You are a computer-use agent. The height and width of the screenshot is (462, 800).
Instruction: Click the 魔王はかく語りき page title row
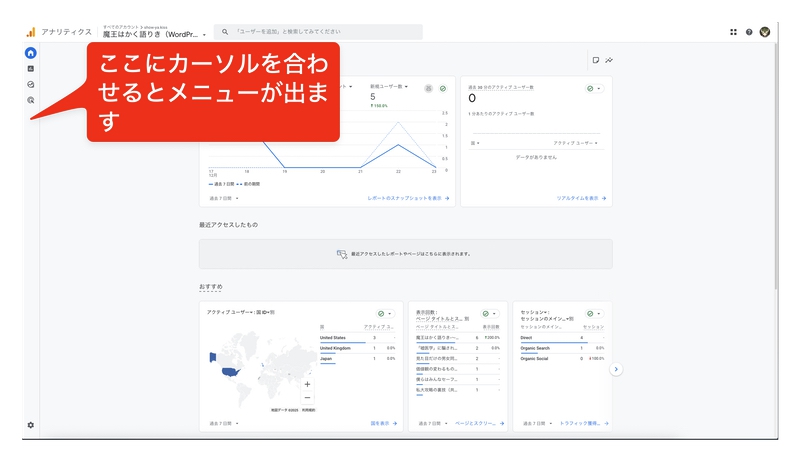[x=458, y=338]
